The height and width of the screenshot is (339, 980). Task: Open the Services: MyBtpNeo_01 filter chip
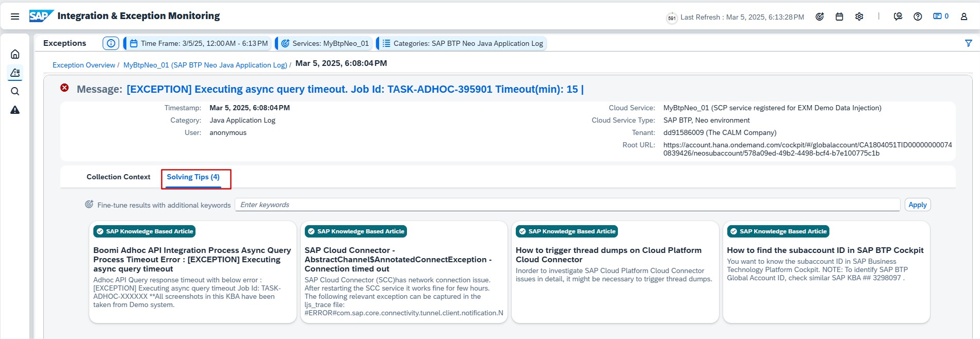pyautogui.click(x=325, y=43)
